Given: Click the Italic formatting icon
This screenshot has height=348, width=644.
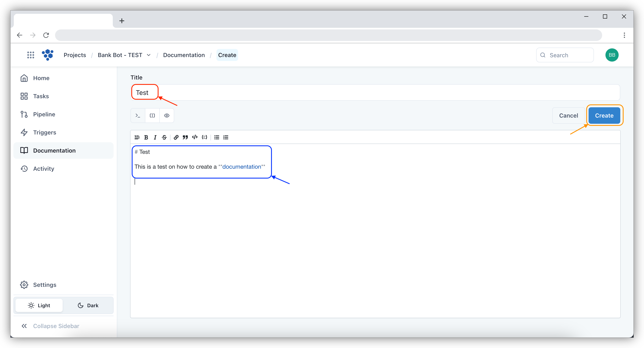Looking at the screenshot, I should pos(155,137).
